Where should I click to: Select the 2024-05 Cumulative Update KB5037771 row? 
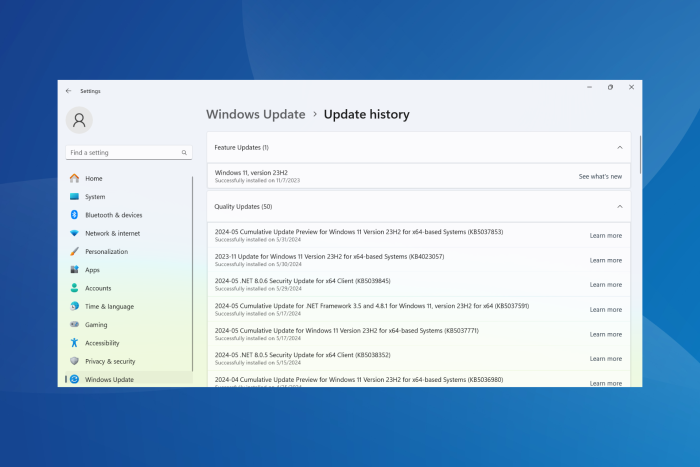pos(419,334)
